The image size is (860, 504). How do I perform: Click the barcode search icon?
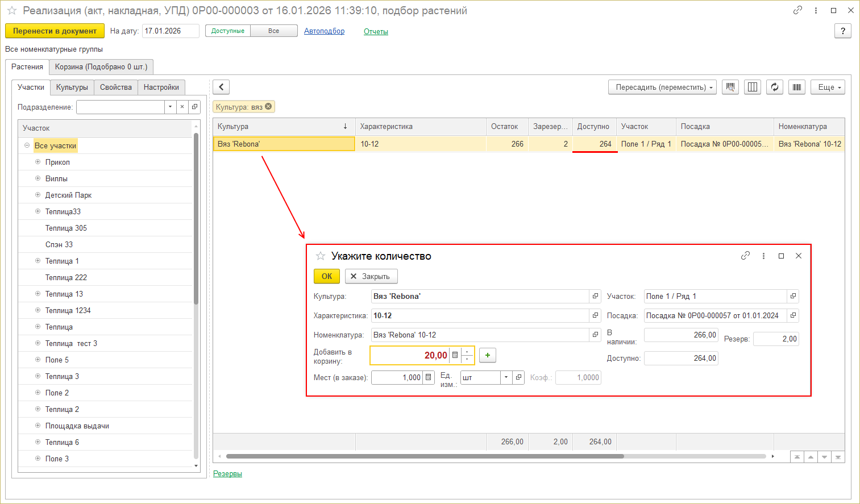730,87
